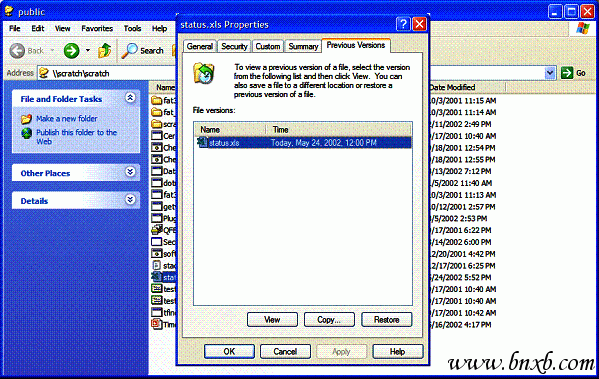Click the date 5/24/2002 5:52 PM entry
The image size is (599, 379).
[x=460, y=277]
